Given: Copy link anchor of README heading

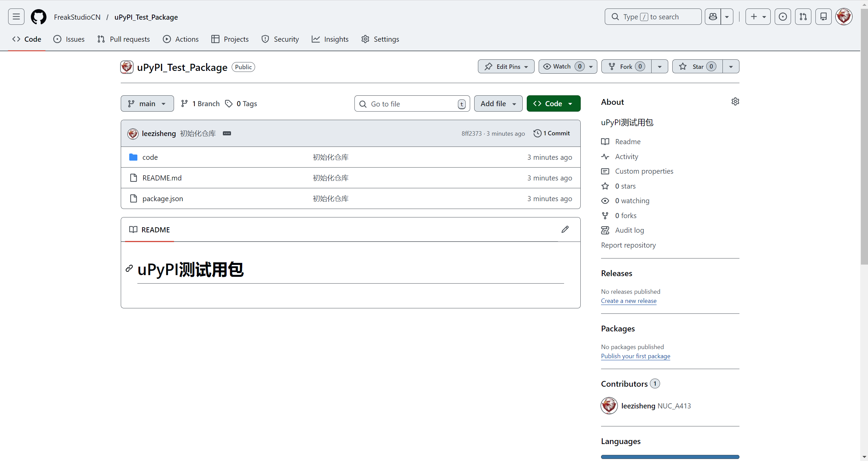Looking at the screenshot, I should point(129,268).
